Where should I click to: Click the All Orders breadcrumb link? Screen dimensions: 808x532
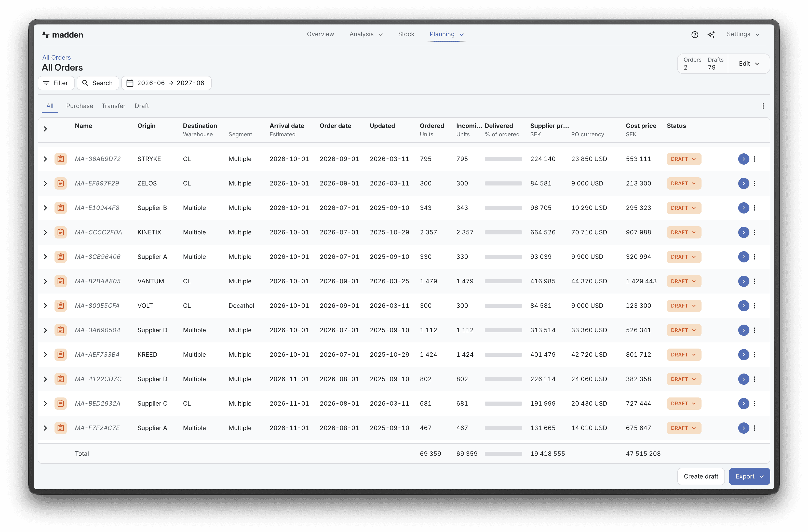[x=56, y=57]
